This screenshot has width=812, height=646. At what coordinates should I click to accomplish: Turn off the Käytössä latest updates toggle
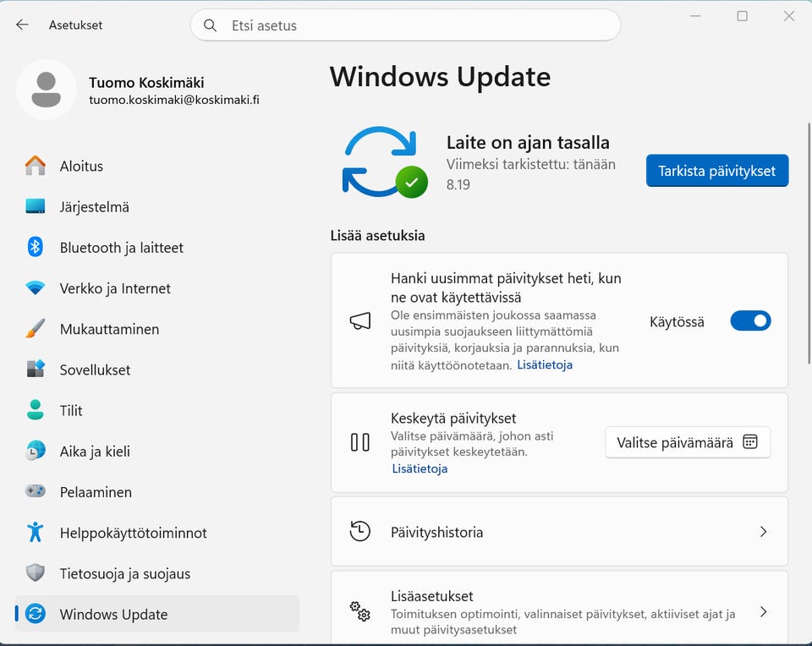tap(750, 321)
